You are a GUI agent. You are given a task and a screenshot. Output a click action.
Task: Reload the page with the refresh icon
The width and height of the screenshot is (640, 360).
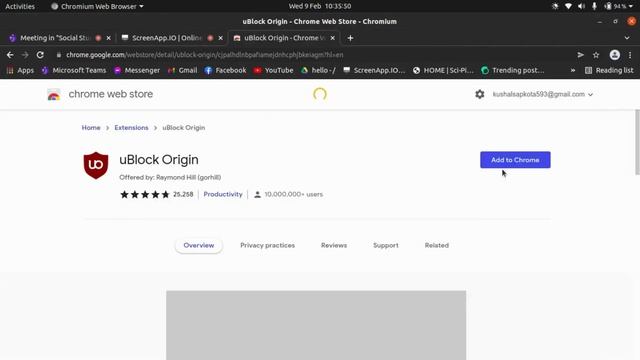click(x=40, y=55)
